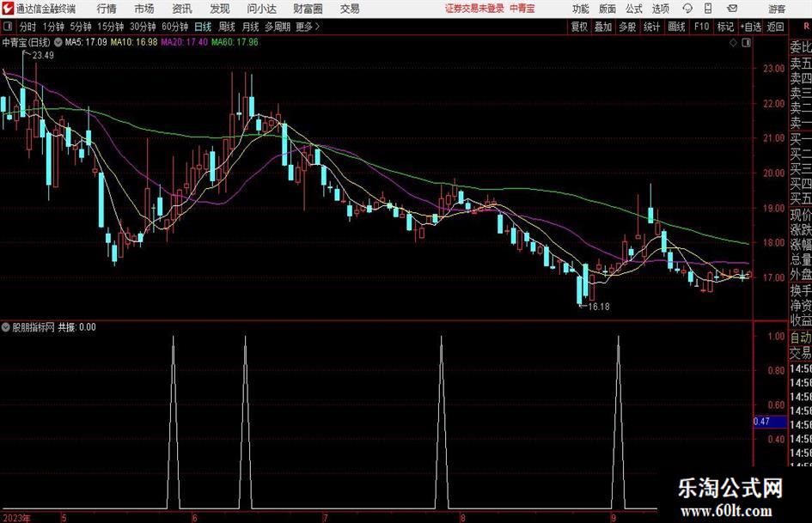
Task: Click the 中青宝(日线) chart title
Action: click(x=26, y=42)
